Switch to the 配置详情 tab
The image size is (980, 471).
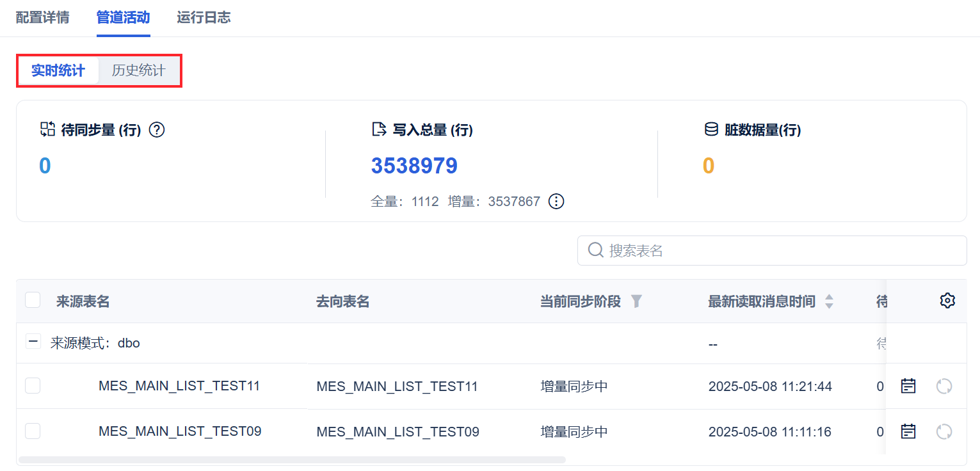pyautogui.click(x=42, y=17)
